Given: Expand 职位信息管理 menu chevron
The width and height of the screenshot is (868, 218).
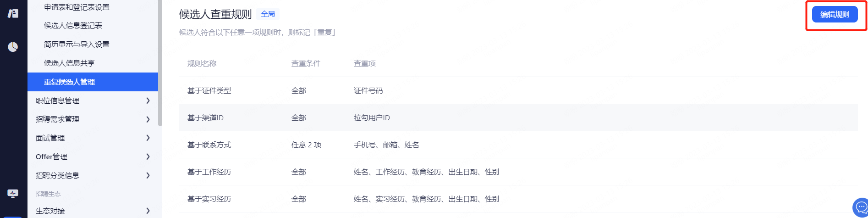Looking at the screenshot, I should click(x=148, y=101).
